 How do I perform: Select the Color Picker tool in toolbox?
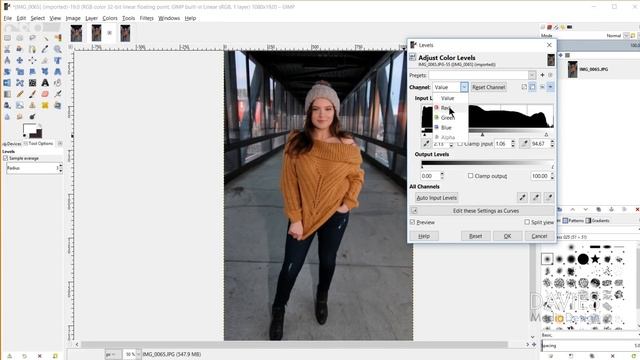(45, 49)
